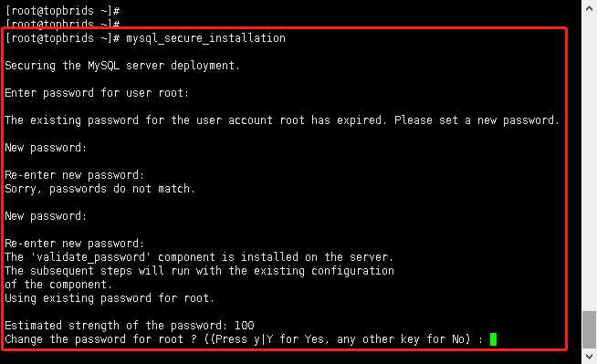The image size is (597, 364).
Task: Click the empty scrollbar track above thumb
Action: pyautogui.click(x=589, y=163)
